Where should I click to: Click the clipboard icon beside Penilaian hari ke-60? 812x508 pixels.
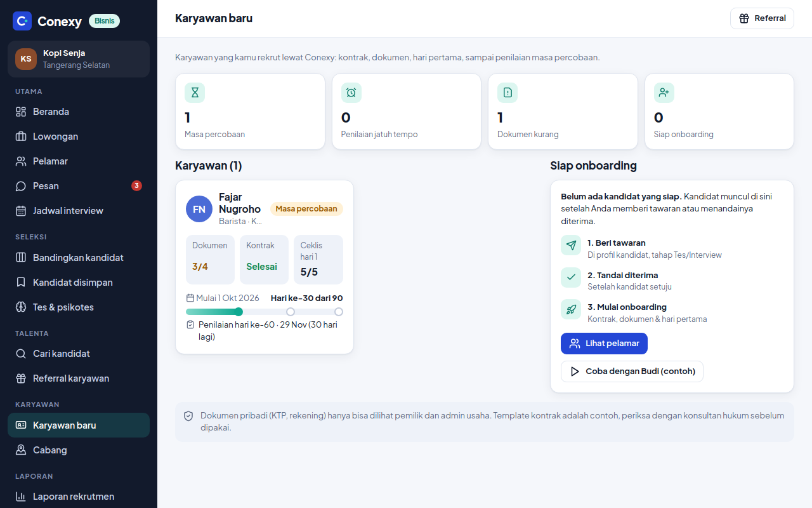[190, 324]
